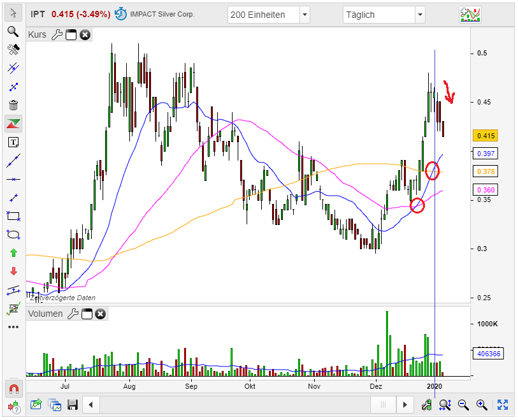Click the fullscreen expand arrows icon
Screen dimensions: 518x420
[x=503, y=405]
